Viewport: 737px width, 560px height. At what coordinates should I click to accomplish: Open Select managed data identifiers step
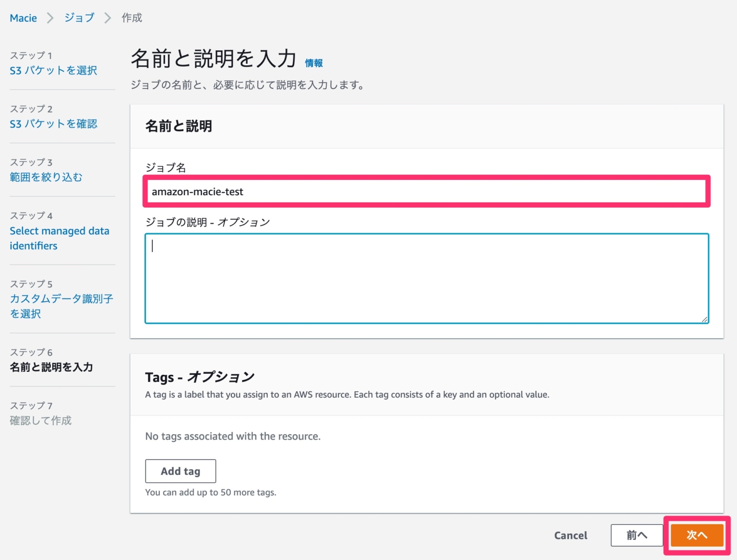coord(59,238)
